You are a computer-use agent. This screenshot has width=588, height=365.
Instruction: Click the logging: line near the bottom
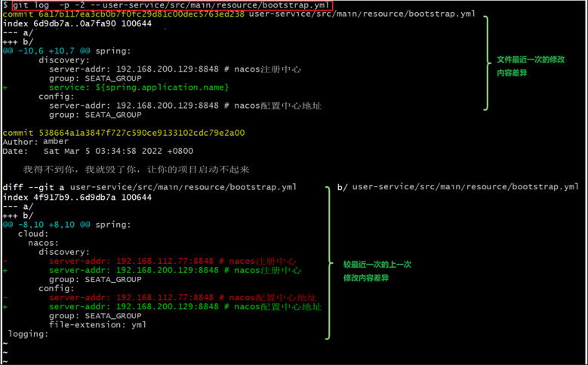[29, 334]
